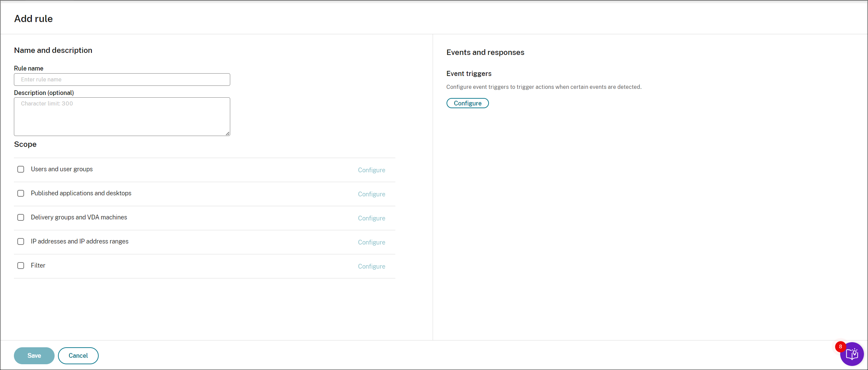Toggle the Filter scope checkbox
Screen dimensions: 868x370
21,266
